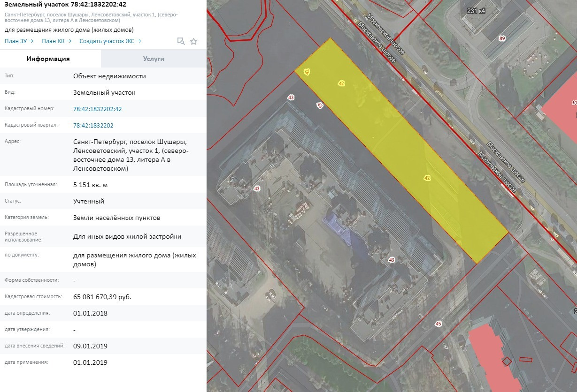The width and height of the screenshot is (577, 392).
Task: Click the heading Земельный участок 78:42:1832202:42
Action: (x=65, y=5)
